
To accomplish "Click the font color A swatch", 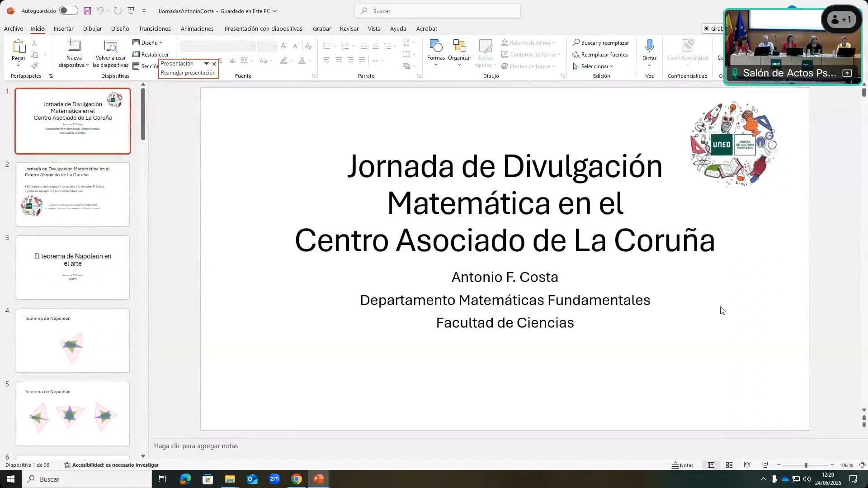I will point(302,61).
